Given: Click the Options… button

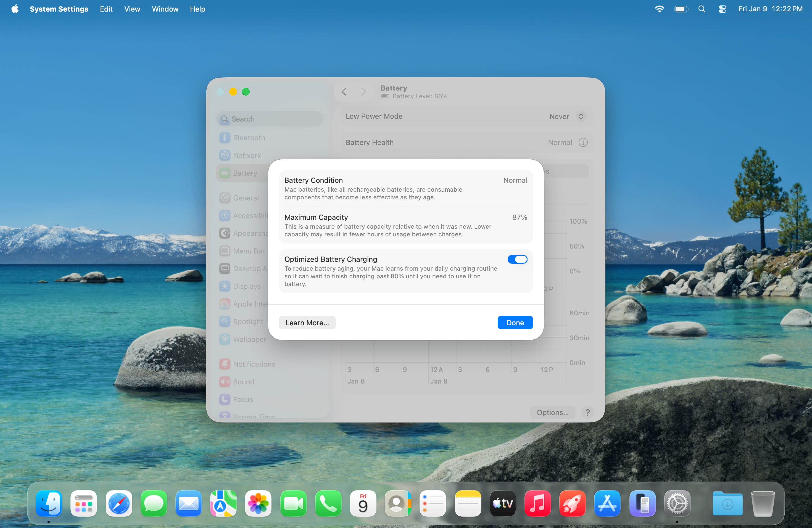Looking at the screenshot, I should pos(552,412).
